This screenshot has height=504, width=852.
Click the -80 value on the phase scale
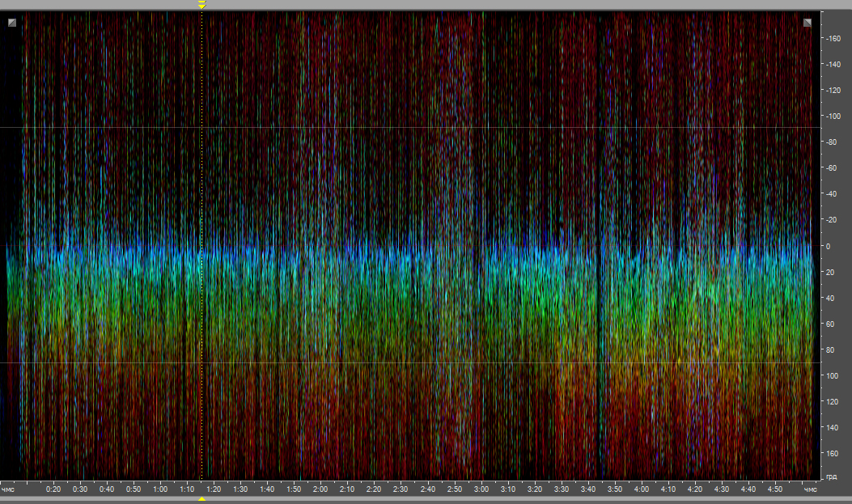[831, 142]
